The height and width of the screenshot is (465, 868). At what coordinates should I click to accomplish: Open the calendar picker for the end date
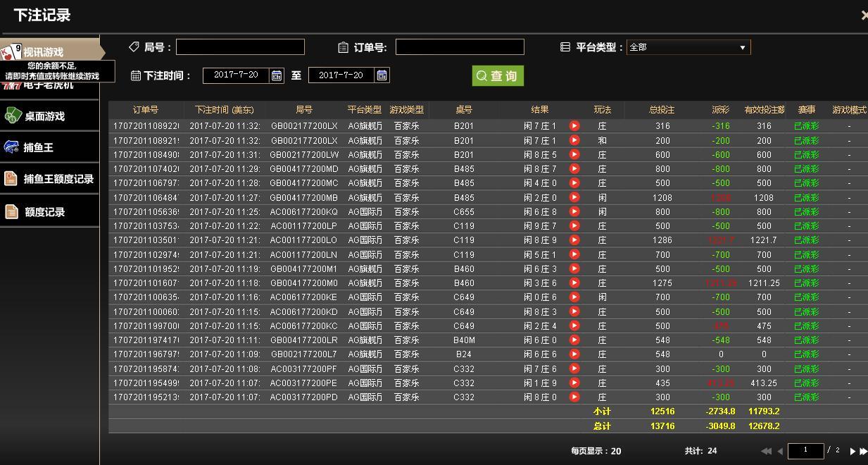point(382,75)
